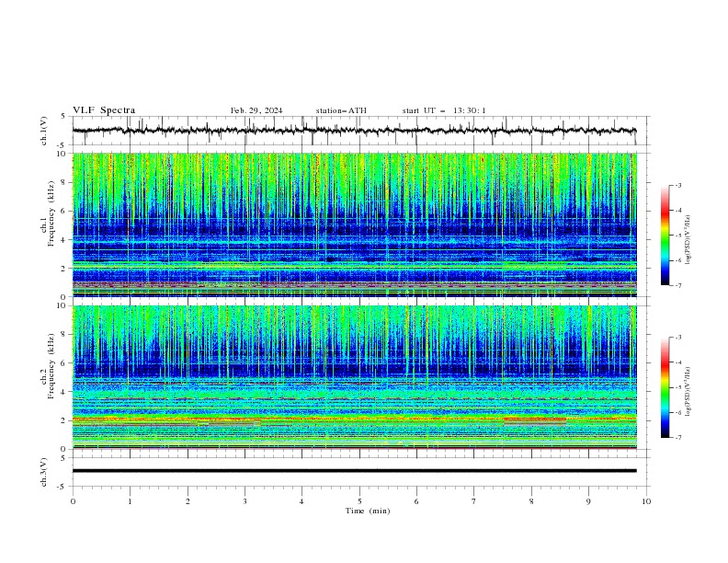
Task: Click time axis tick label "3"
Action: [x=245, y=501]
